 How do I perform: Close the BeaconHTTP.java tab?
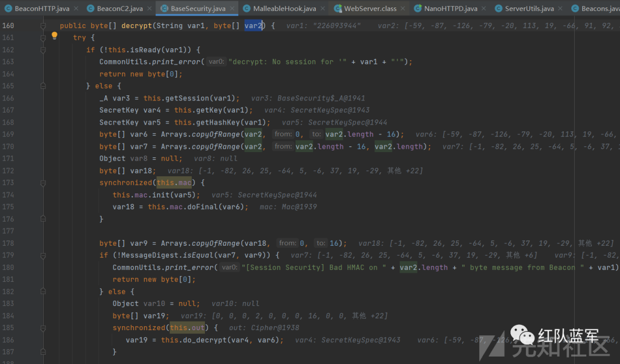76,8
